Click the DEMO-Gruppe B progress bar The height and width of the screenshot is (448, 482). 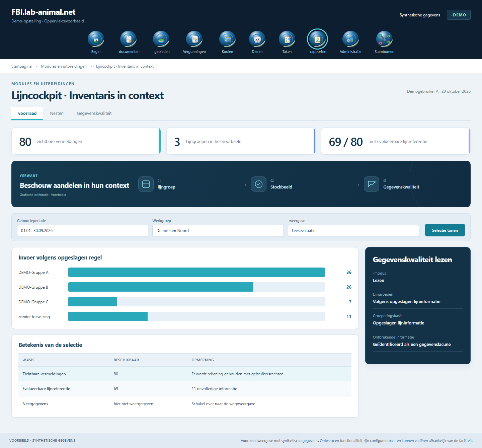pyautogui.click(x=196, y=287)
